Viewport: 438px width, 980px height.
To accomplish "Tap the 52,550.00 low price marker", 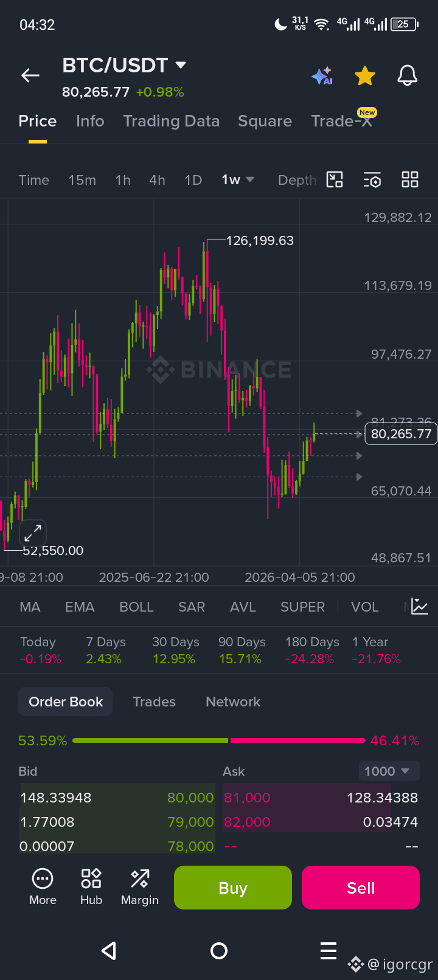I will (x=53, y=551).
